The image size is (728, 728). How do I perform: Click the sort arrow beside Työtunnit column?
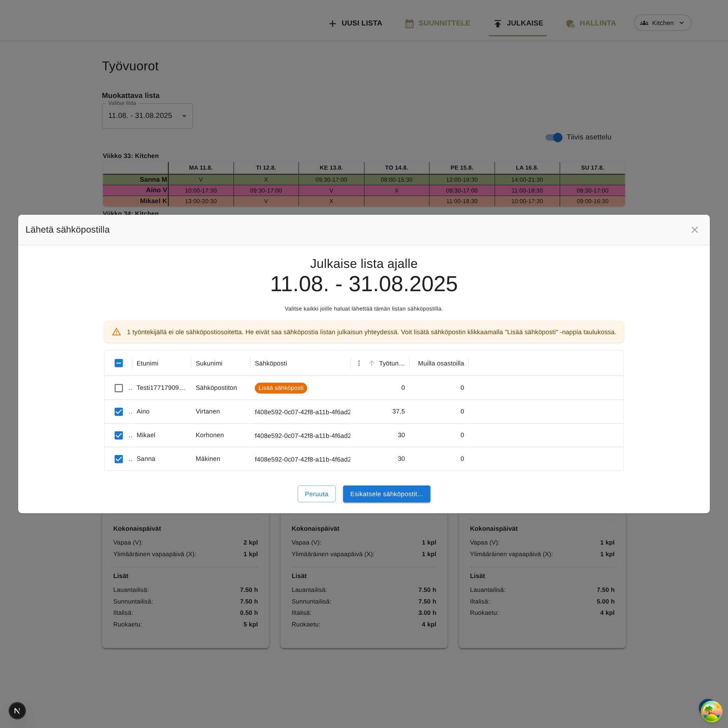point(372,363)
